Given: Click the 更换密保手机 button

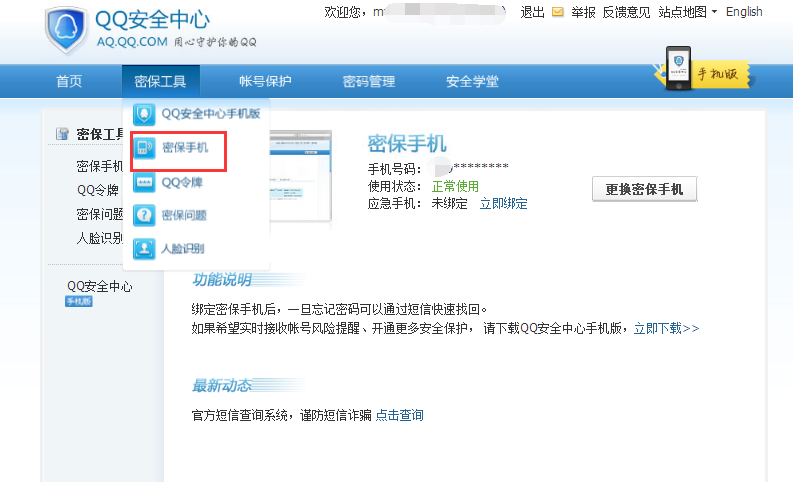Looking at the screenshot, I should (644, 189).
